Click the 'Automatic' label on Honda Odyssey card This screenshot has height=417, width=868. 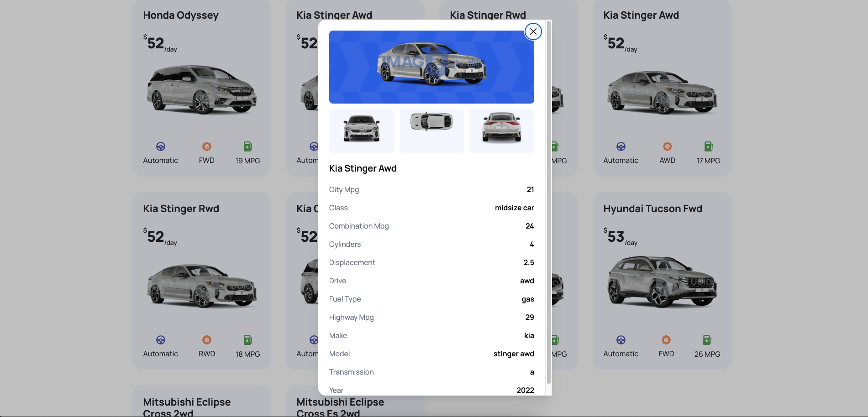[160, 160]
